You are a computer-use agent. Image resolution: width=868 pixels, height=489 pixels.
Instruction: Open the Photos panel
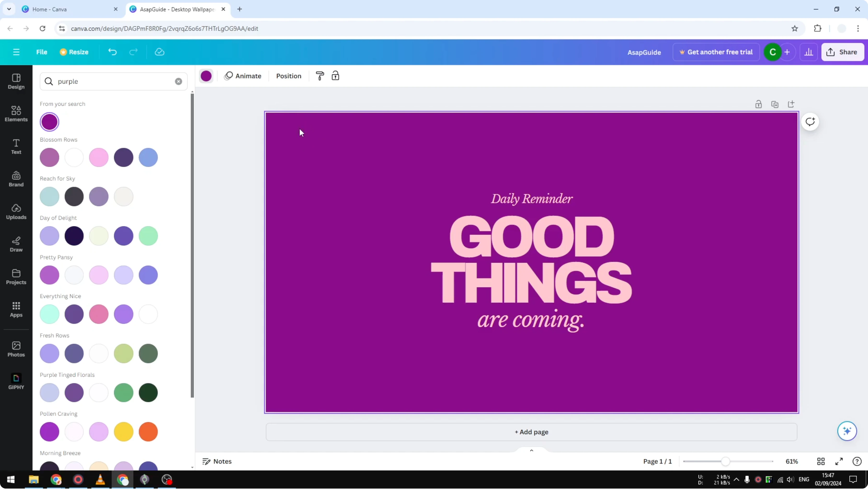(x=16, y=349)
